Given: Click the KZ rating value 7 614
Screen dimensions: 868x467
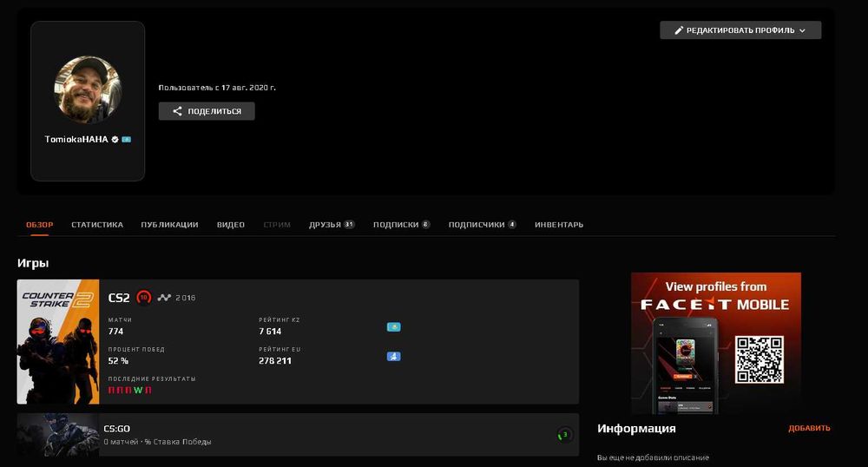Looking at the screenshot, I should 270,332.
